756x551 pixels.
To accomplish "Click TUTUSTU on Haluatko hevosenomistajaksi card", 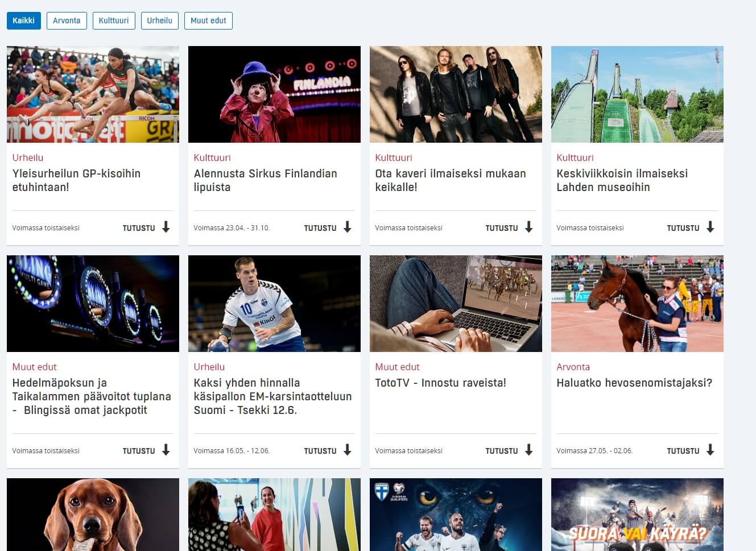I will point(683,451).
